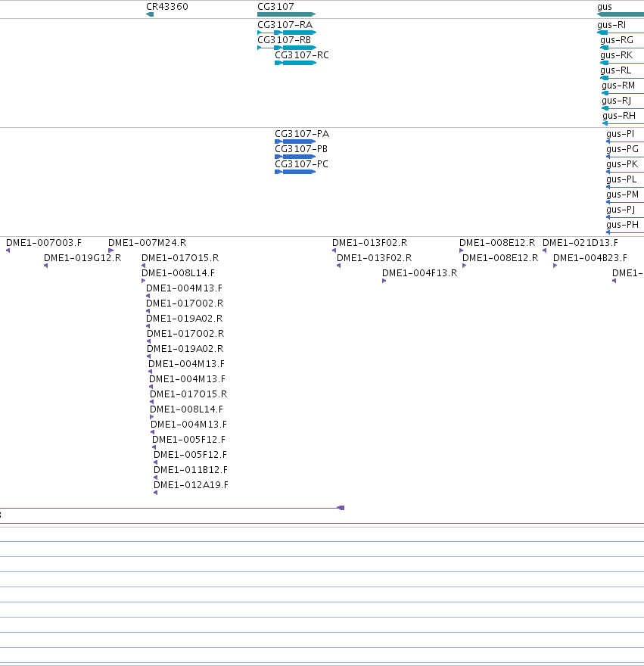Open the gus-RK transcript
The width and height of the screenshot is (644, 666).
(622, 63)
